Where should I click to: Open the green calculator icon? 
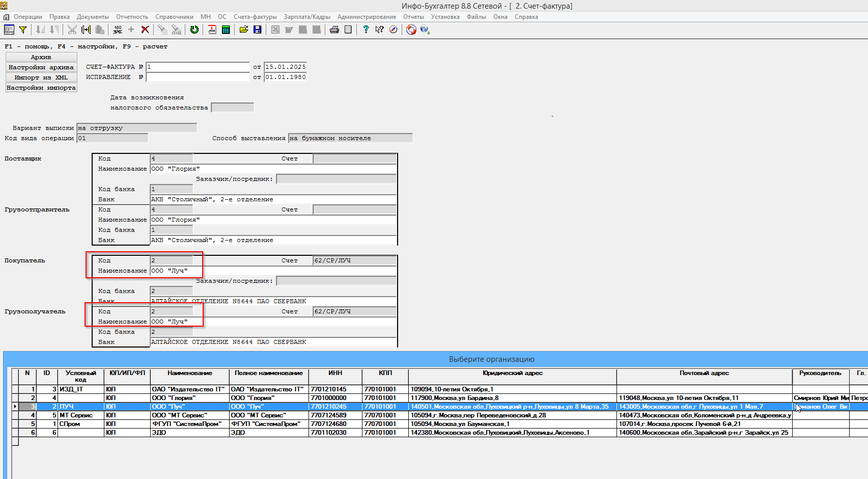[226, 30]
